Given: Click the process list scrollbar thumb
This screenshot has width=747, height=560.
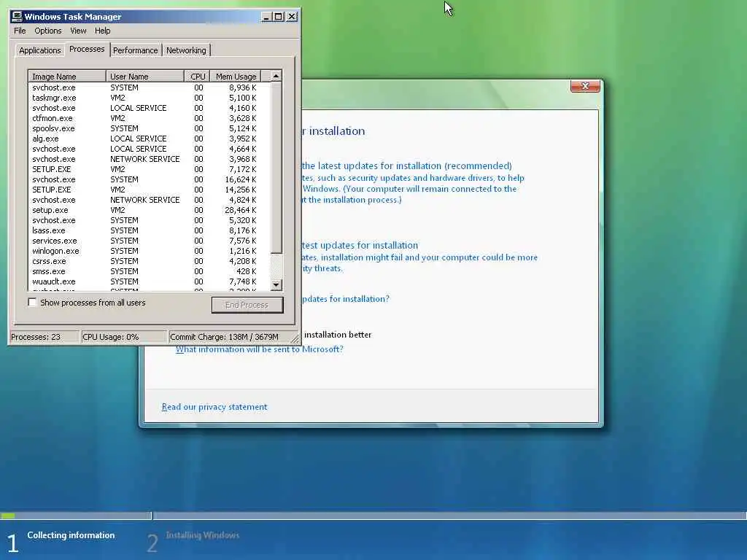Looking at the screenshot, I should click(276, 168).
